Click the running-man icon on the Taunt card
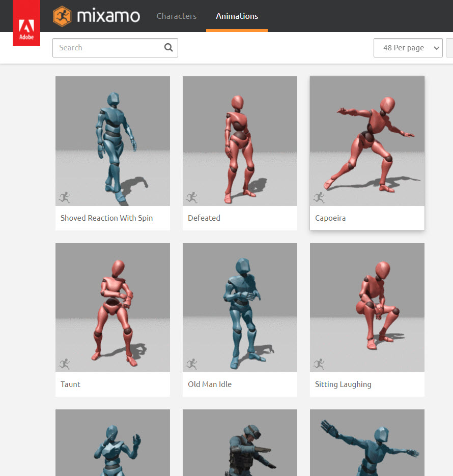The width and height of the screenshot is (453, 476). tap(65, 364)
